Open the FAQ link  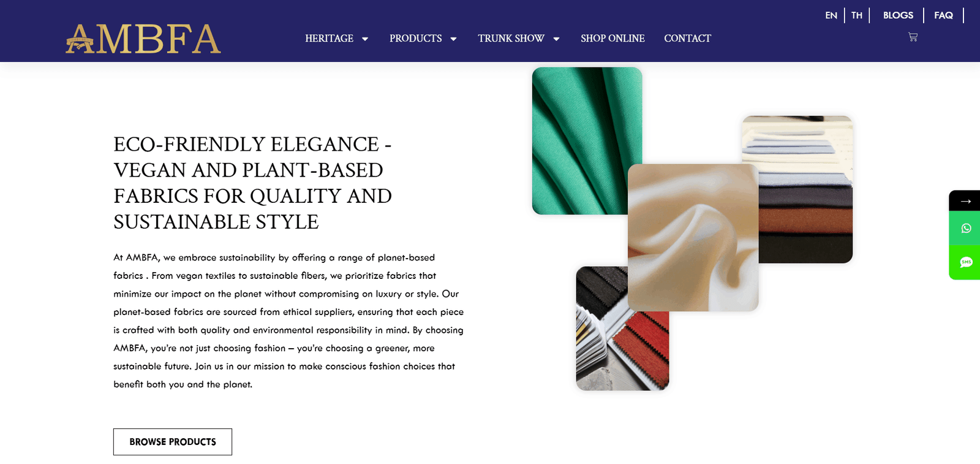(943, 15)
